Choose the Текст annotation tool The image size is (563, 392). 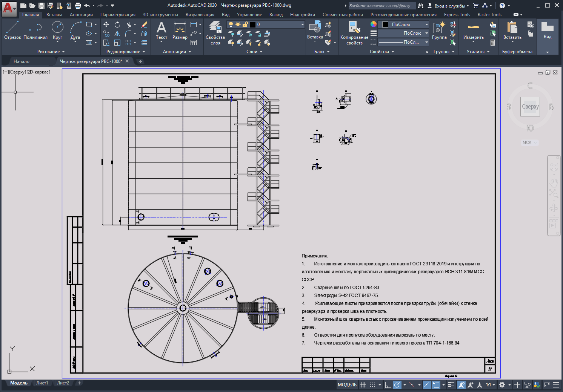[162, 30]
